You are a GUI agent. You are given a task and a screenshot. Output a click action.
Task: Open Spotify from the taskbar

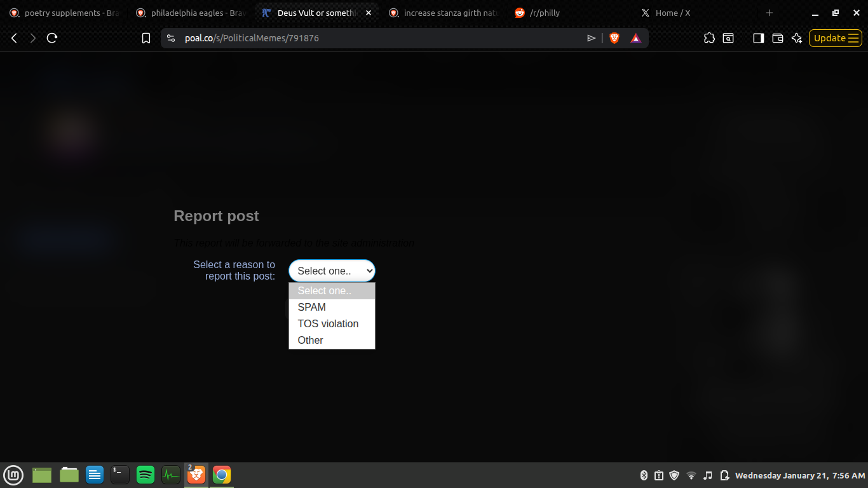pos(146,475)
